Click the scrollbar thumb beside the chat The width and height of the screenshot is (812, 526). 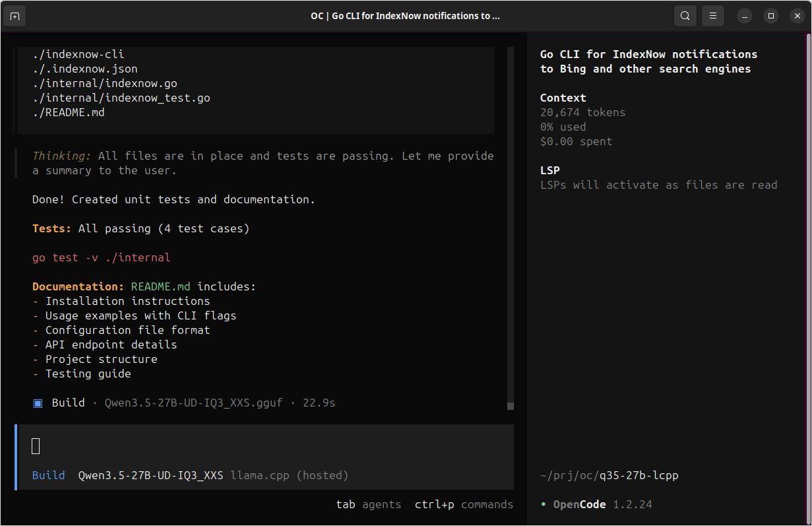tap(509, 406)
